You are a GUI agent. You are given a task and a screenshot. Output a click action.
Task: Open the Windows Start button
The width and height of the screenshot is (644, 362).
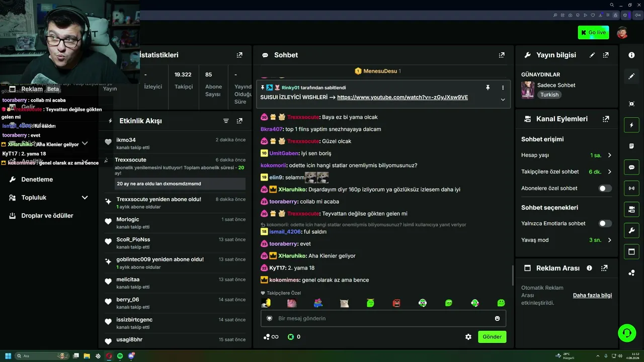(x=8, y=356)
